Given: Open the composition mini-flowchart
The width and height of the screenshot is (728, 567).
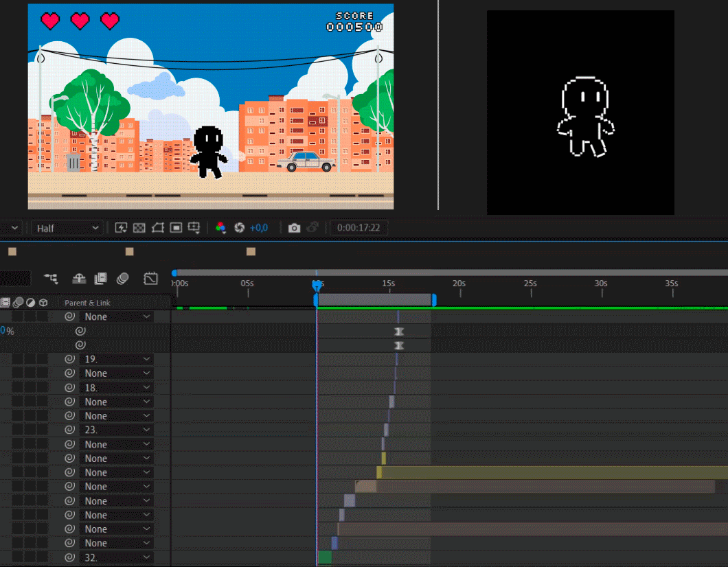Looking at the screenshot, I should click(51, 278).
